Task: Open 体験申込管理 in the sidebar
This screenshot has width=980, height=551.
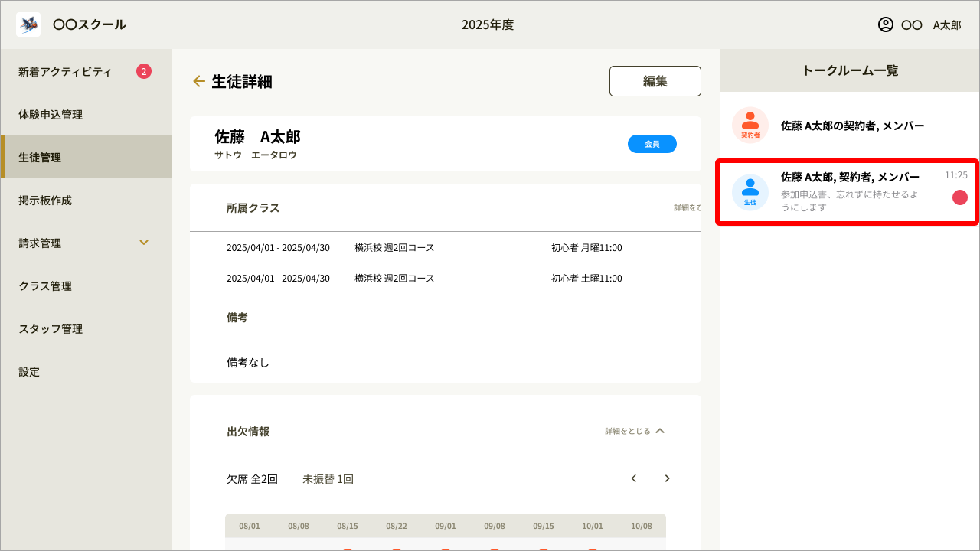Action: [x=51, y=115]
